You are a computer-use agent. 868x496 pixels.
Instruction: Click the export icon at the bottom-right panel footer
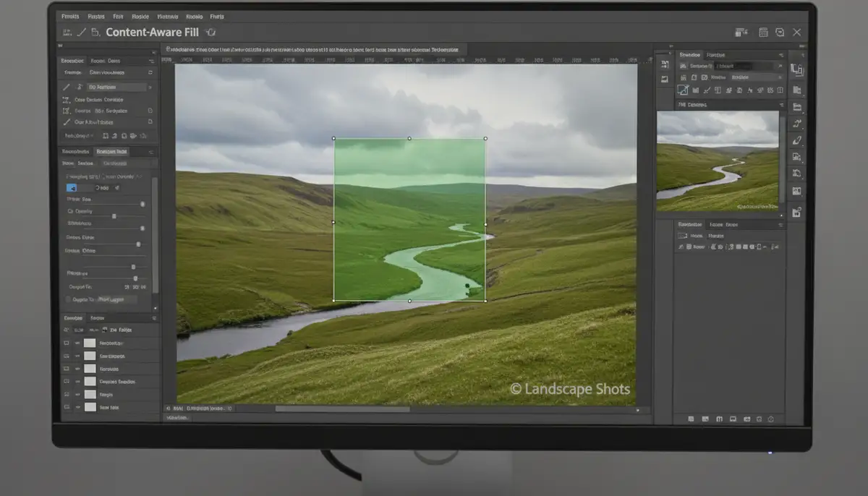[771, 418]
